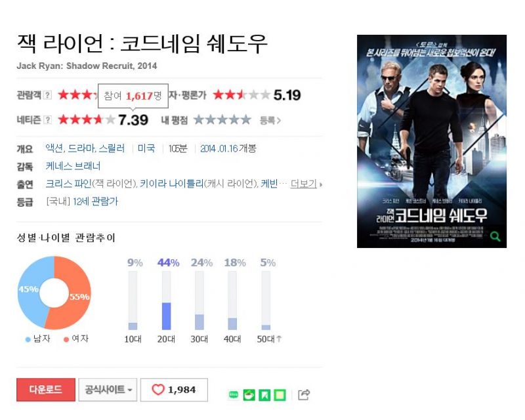The image size is (525, 420).
Task: Expand the cast list with 더보기
Action: (306, 184)
